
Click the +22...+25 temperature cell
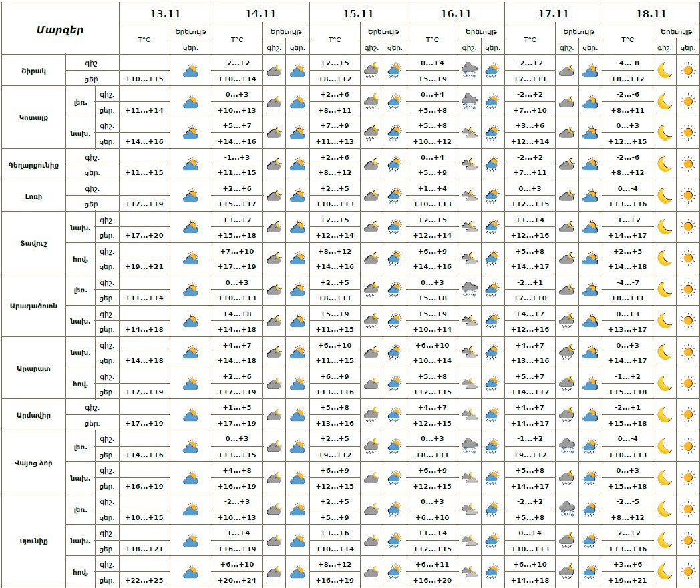click(144, 580)
